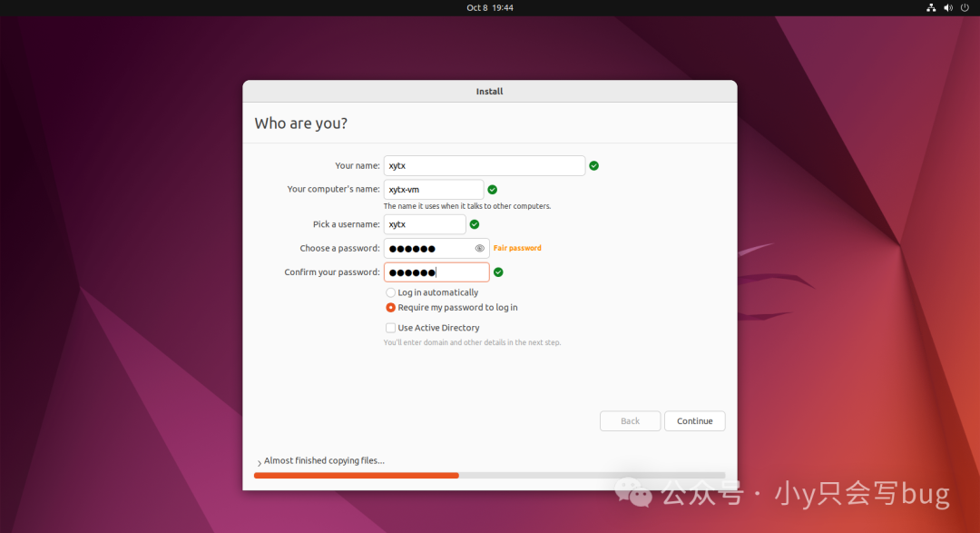Image resolution: width=980 pixels, height=533 pixels.
Task: Reveal password using the eye icon
Action: tap(480, 248)
